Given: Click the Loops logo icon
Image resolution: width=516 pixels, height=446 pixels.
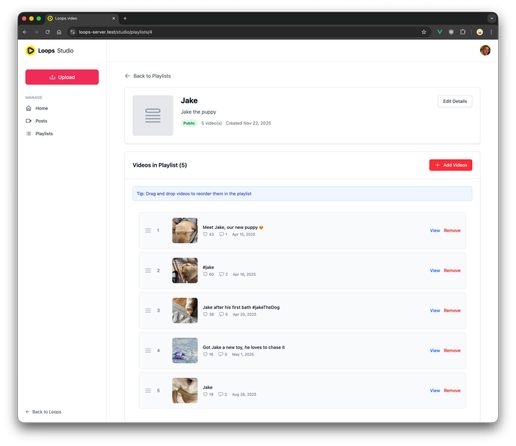Looking at the screenshot, I should tap(30, 50).
